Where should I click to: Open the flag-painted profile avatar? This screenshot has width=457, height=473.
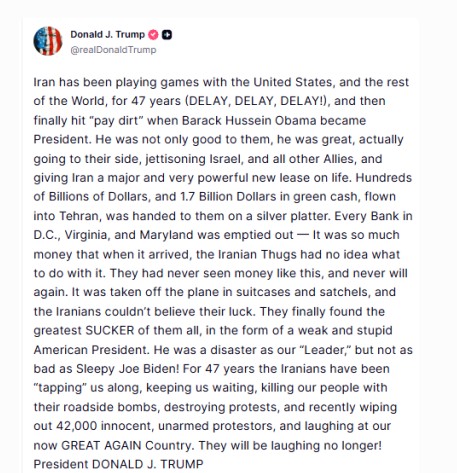pyautogui.click(x=48, y=41)
